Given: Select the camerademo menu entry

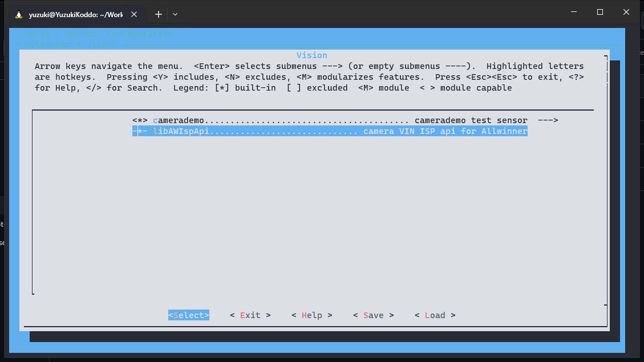Looking at the screenshot, I should [179, 120].
